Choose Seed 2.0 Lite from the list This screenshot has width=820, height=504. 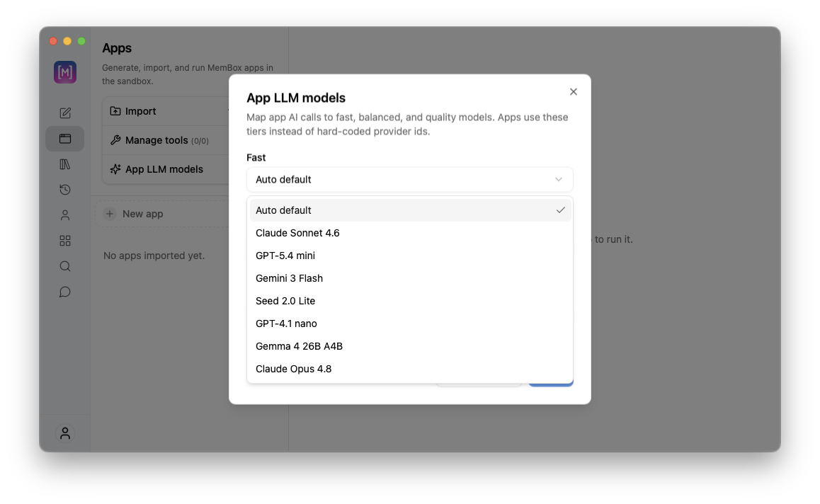pyautogui.click(x=411, y=301)
